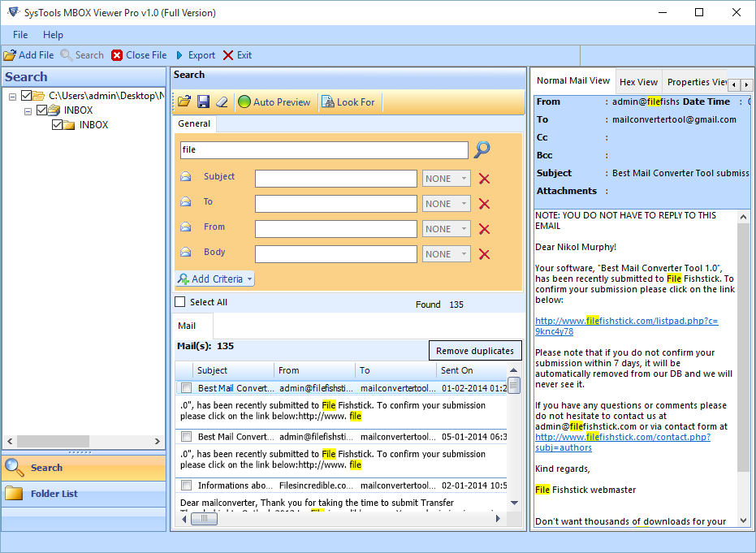Image resolution: width=756 pixels, height=553 pixels.
Task: Click the Add Criteria person icon
Action: click(184, 279)
